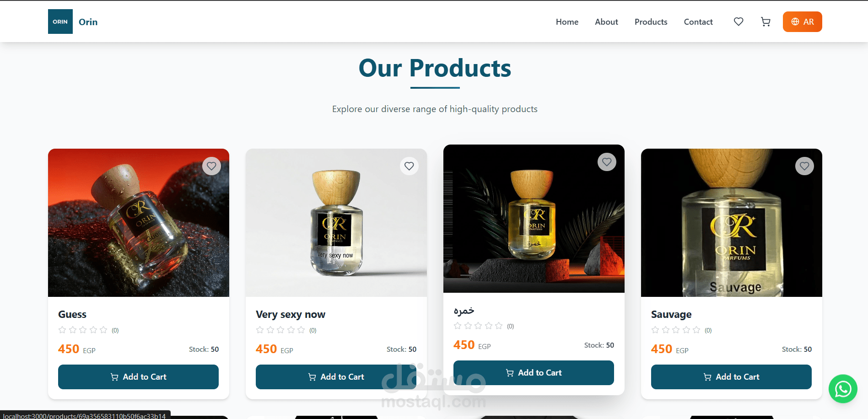This screenshot has width=868, height=419.
Task: Add Very sexy now to cart
Action: 336,377
